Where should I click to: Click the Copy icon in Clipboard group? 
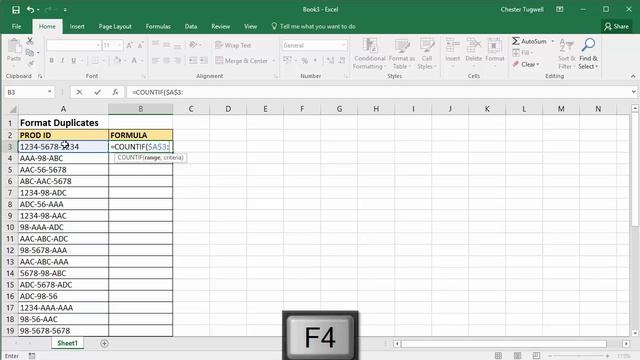(x=30, y=52)
